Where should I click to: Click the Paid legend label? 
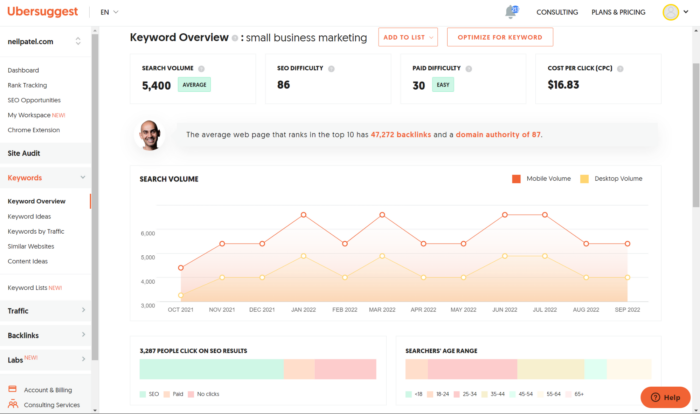click(178, 394)
